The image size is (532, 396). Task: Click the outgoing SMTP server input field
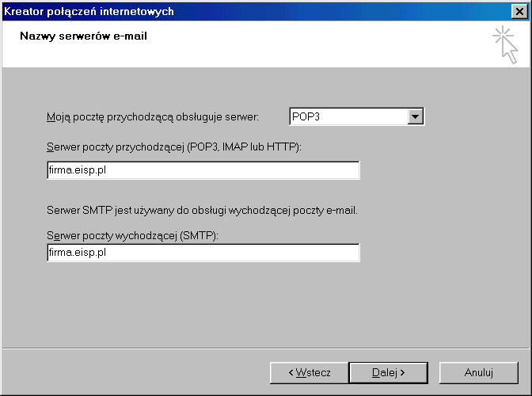[203, 253]
